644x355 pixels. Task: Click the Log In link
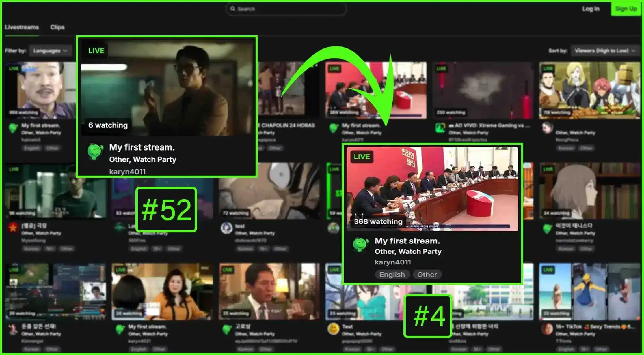point(591,9)
